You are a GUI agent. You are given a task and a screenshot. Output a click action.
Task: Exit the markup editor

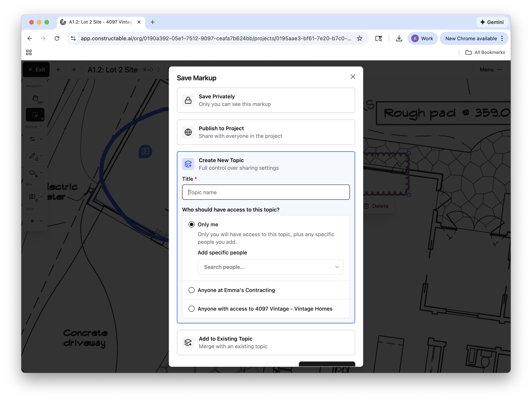click(36, 69)
